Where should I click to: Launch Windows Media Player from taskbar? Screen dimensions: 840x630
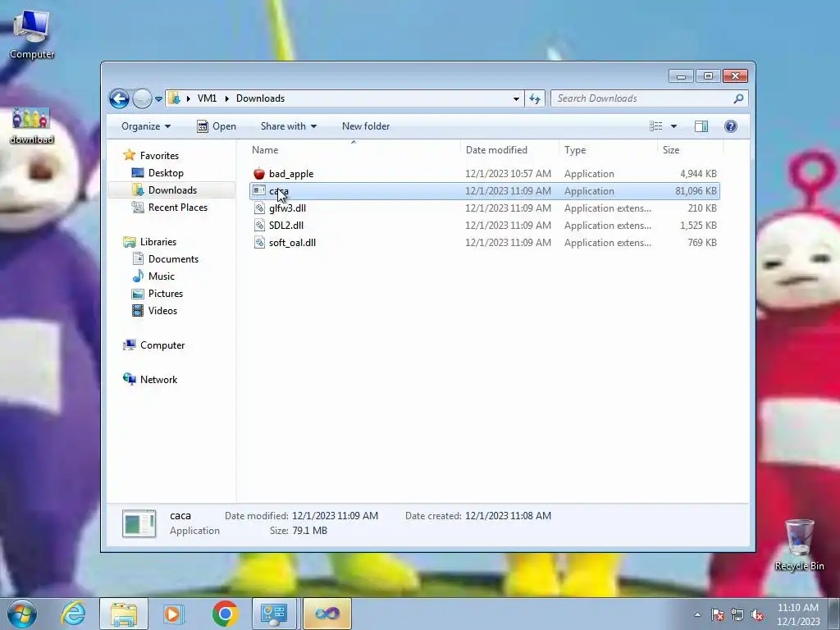click(x=173, y=614)
